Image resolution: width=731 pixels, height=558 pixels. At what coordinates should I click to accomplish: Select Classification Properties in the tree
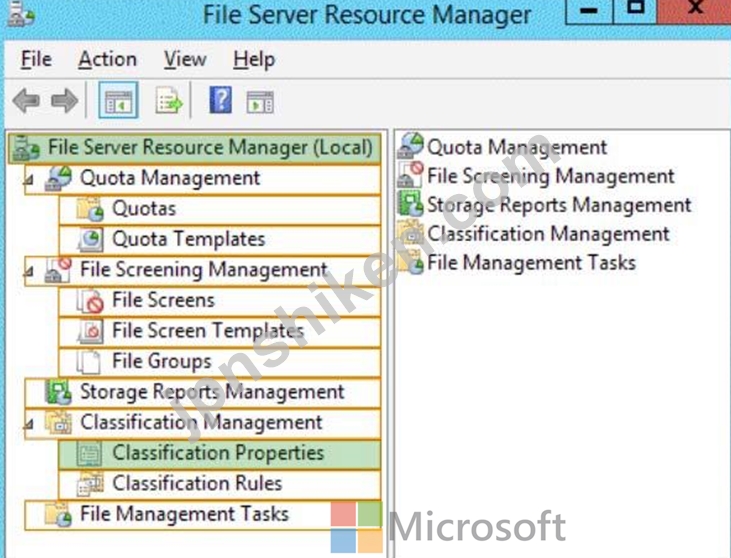pyautogui.click(x=220, y=454)
